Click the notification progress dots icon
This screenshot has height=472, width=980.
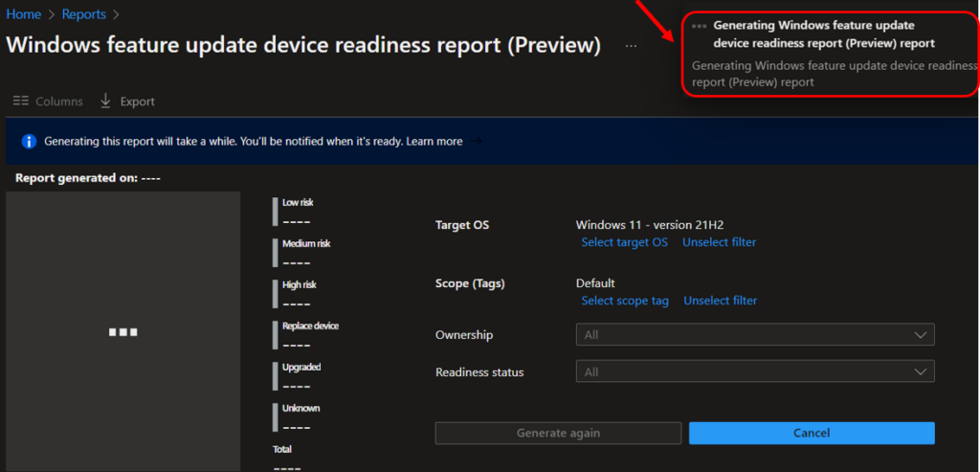(x=699, y=26)
